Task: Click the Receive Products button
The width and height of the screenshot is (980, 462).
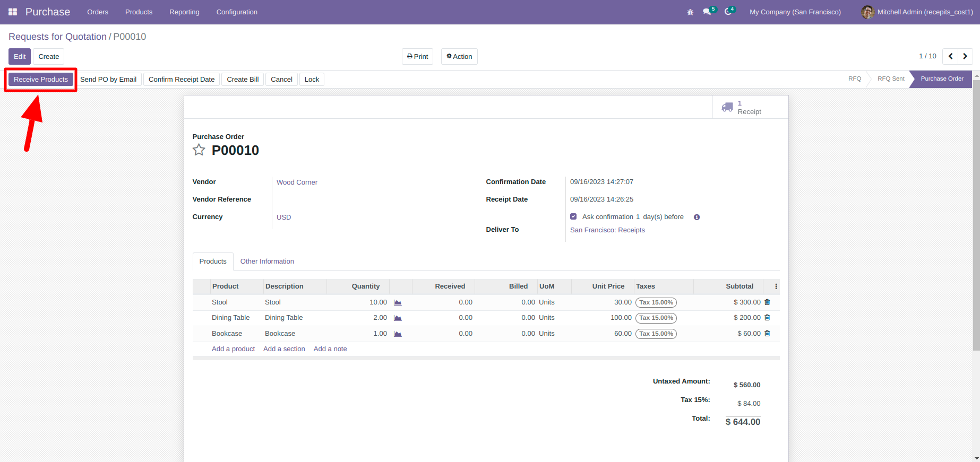Action: point(41,80)
